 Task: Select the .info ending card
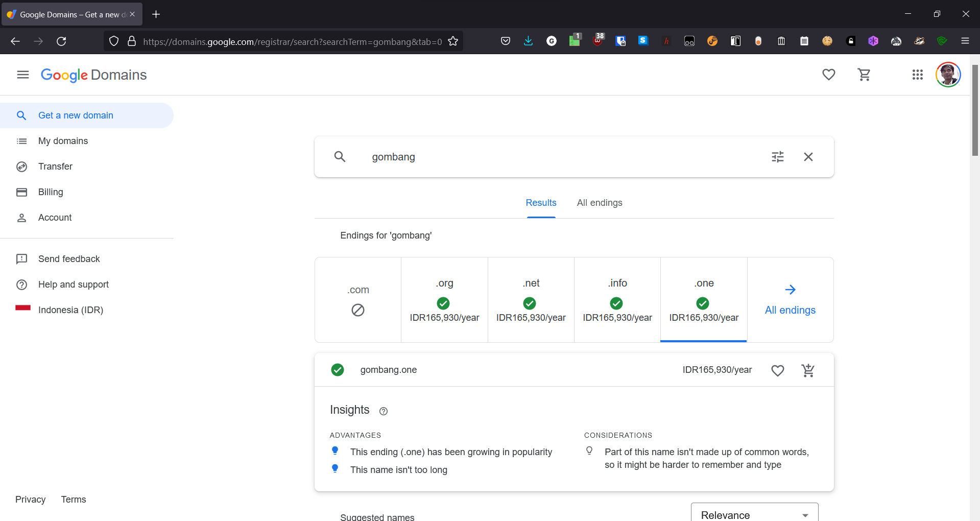tap(617, 300)
